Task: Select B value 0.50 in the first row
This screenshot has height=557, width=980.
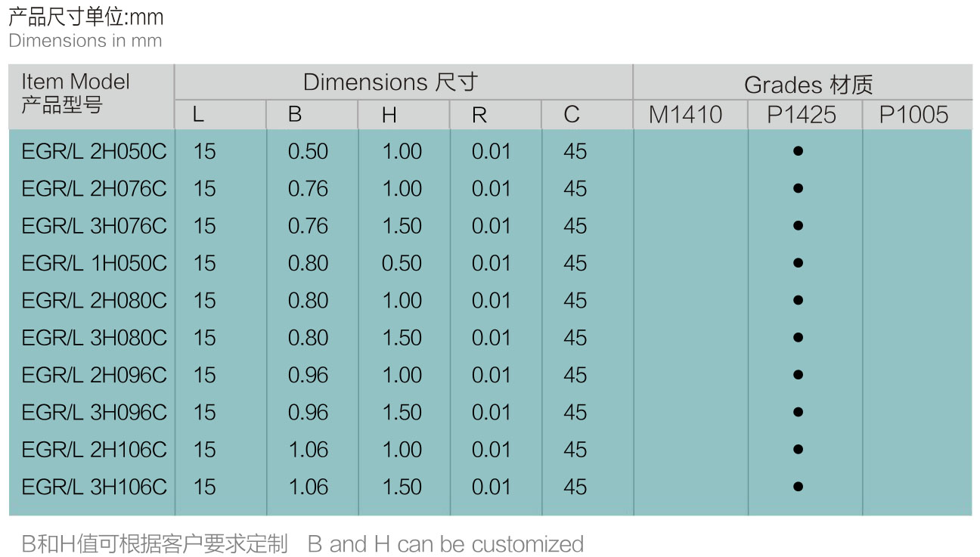Action: click(x=308, y=151)
